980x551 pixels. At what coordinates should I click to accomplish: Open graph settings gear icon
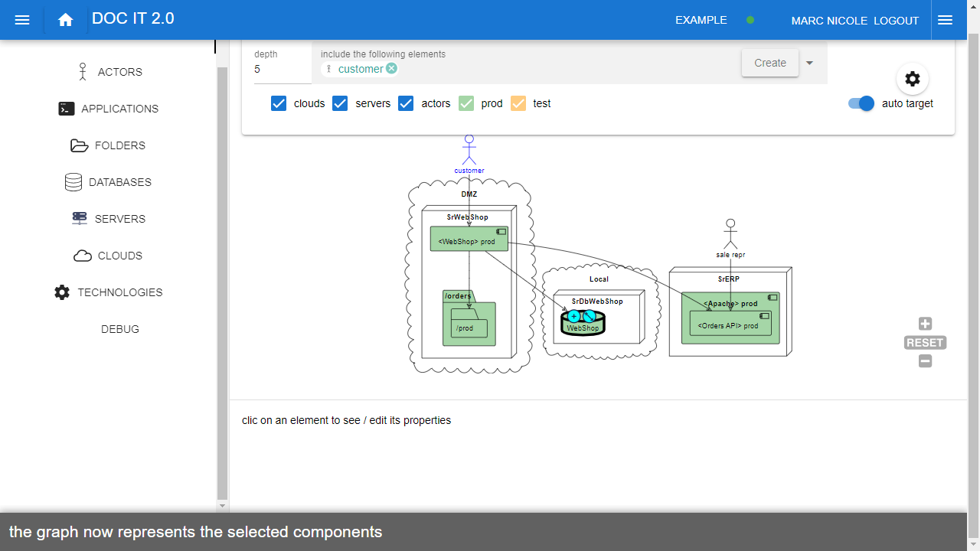912,79
